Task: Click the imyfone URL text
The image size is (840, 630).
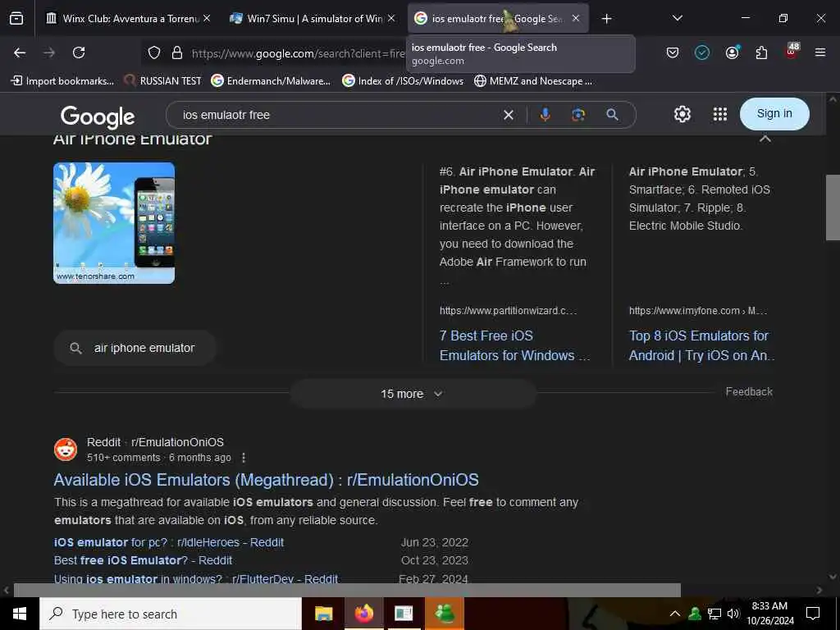Action: 698,311
